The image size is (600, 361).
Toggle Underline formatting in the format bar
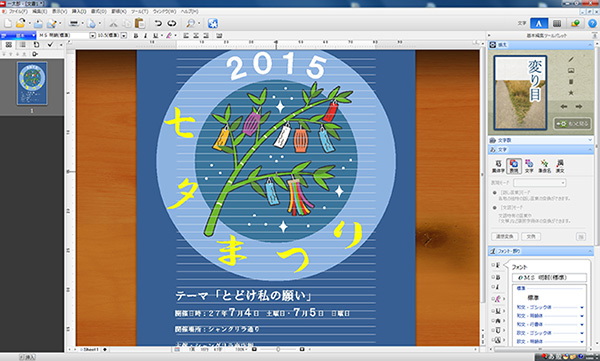(155, 36)
